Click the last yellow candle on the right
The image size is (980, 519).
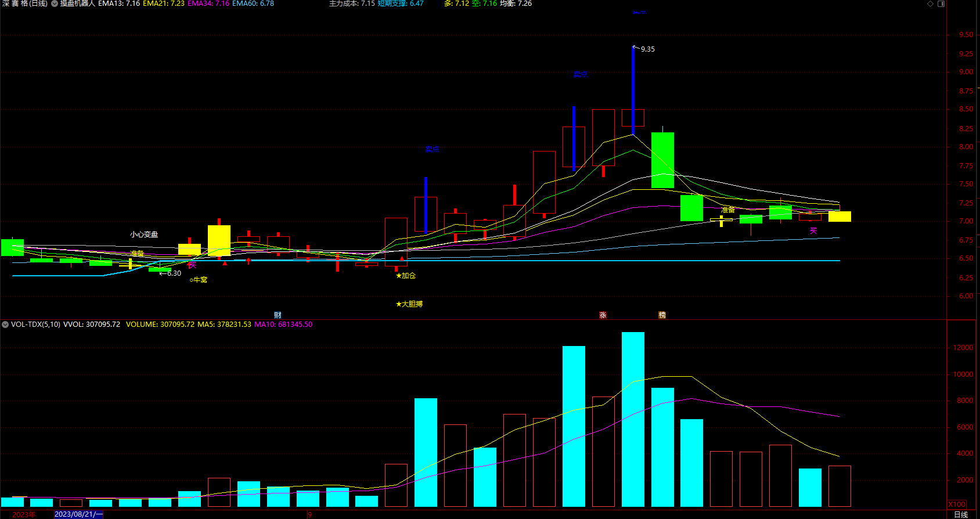(x=840, y=217)
